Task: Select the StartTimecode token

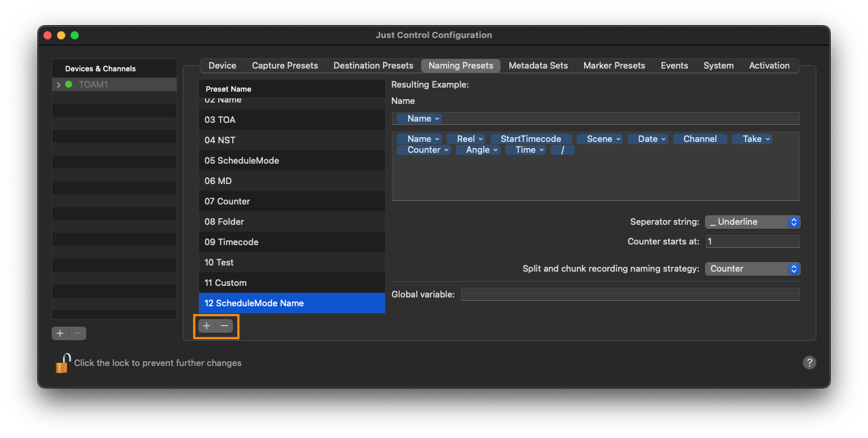Action: (531, 139)
